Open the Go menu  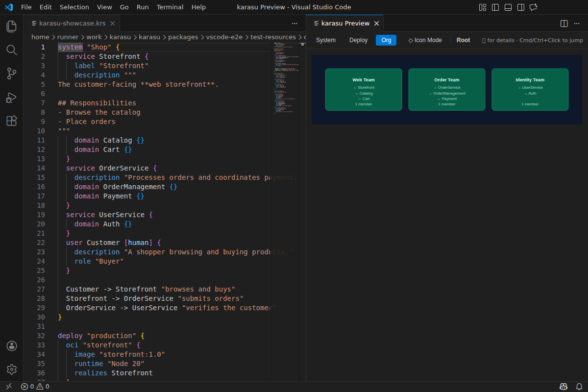tap(124, 7)
